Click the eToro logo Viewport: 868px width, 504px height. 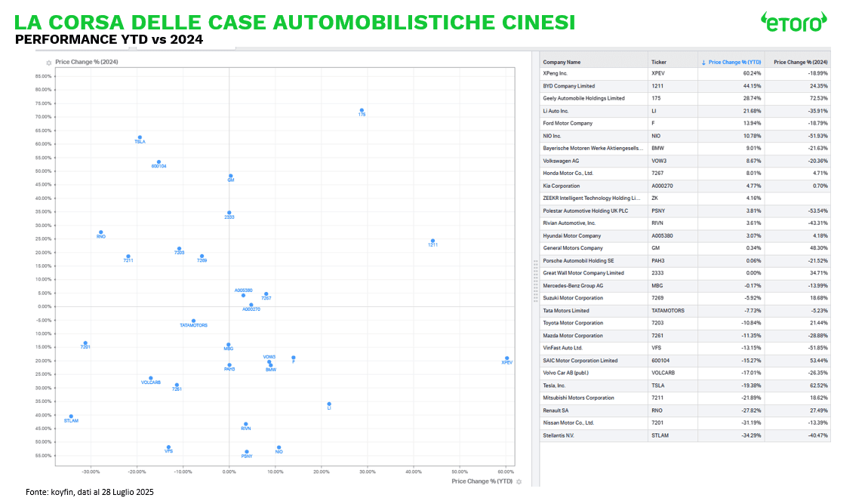pyautogui.click(x=794, y=22)
